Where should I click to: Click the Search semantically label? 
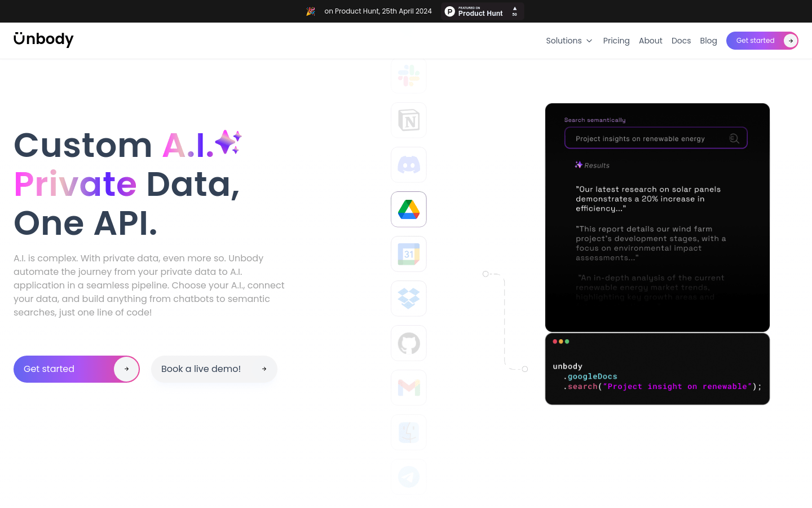[x=595, y=120]
